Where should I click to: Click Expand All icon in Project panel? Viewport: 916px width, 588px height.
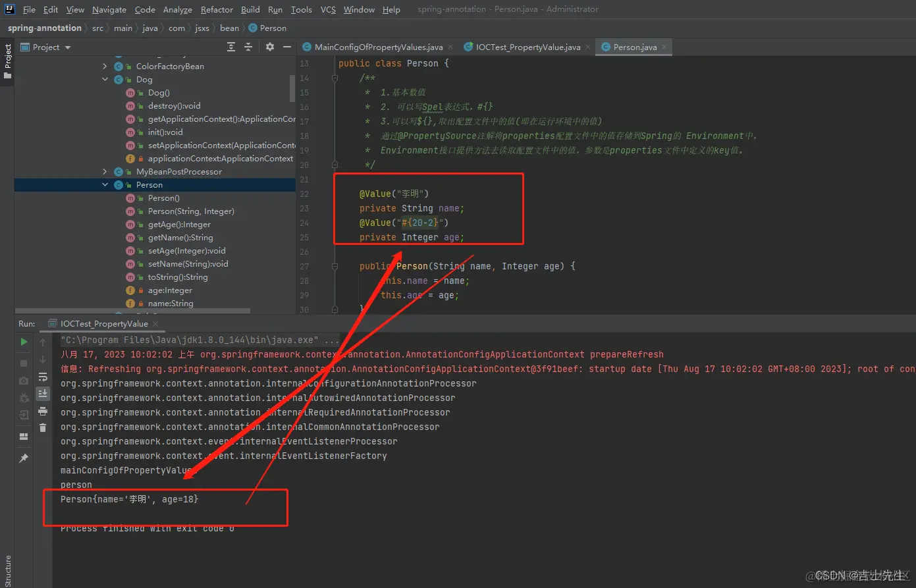231,47
